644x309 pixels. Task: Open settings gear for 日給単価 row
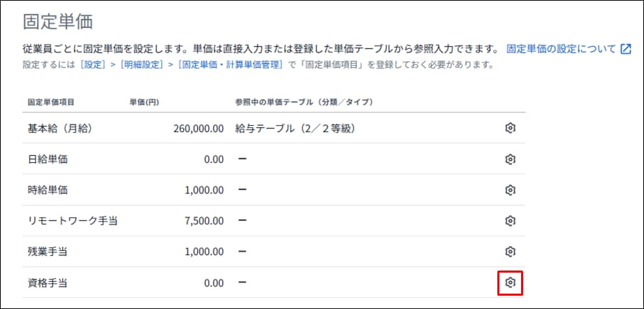(510, 159)
